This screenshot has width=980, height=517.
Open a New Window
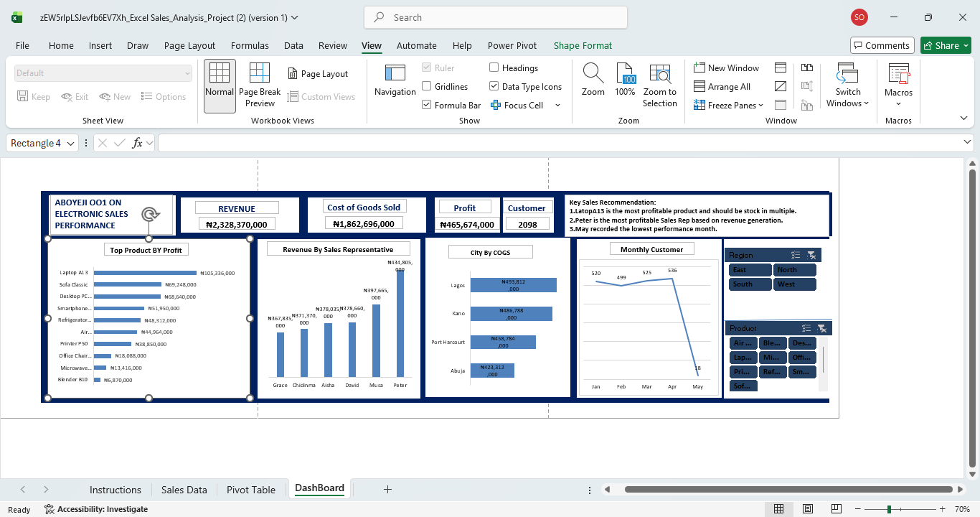(x=726, y=68)
